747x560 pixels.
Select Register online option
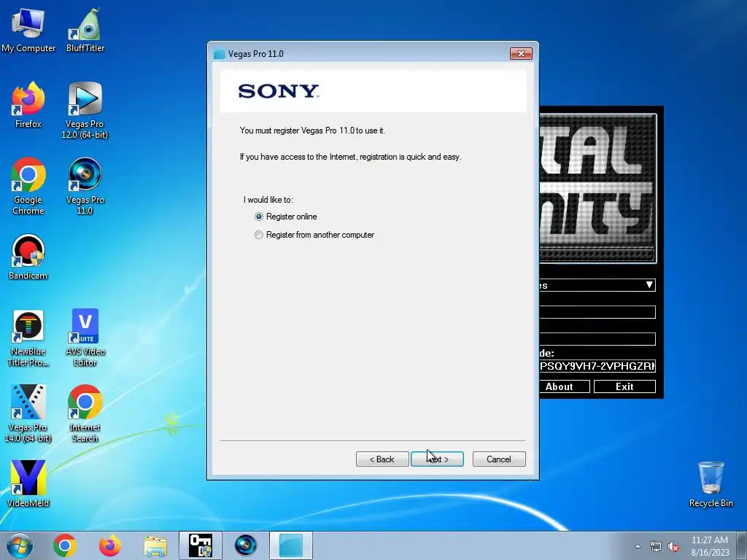pyautogui.click(x=286, y=217)
